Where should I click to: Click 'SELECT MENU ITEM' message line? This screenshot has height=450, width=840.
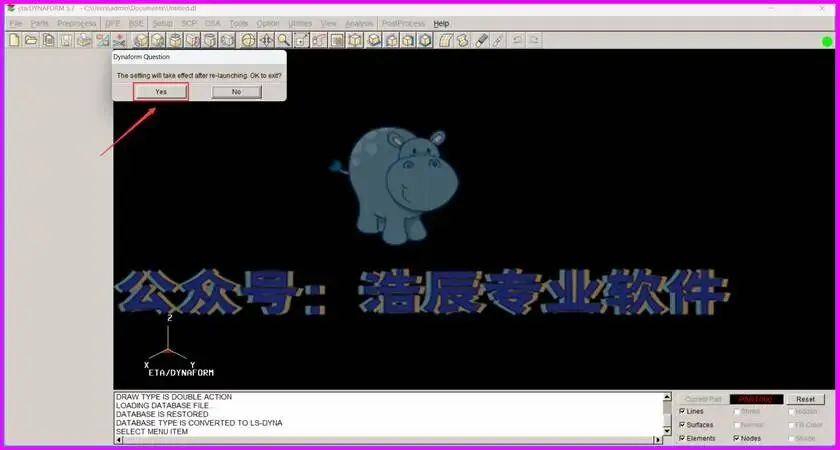[x=152, y=431]
